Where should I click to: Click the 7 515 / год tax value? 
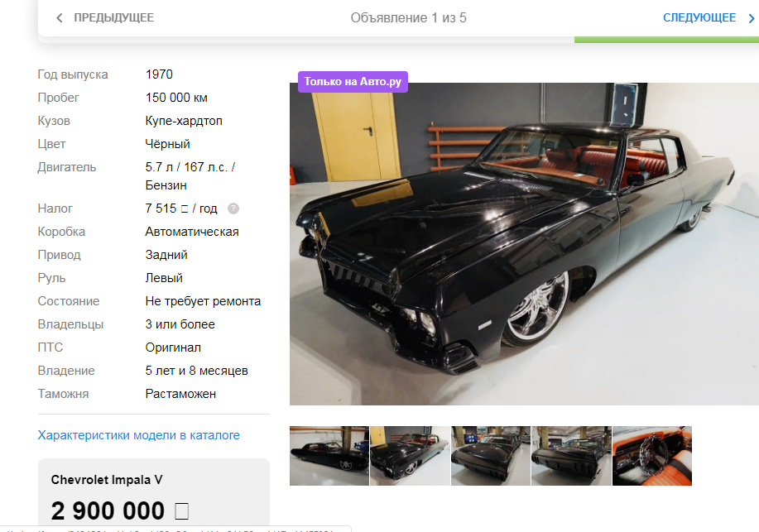tap(181, 208)
